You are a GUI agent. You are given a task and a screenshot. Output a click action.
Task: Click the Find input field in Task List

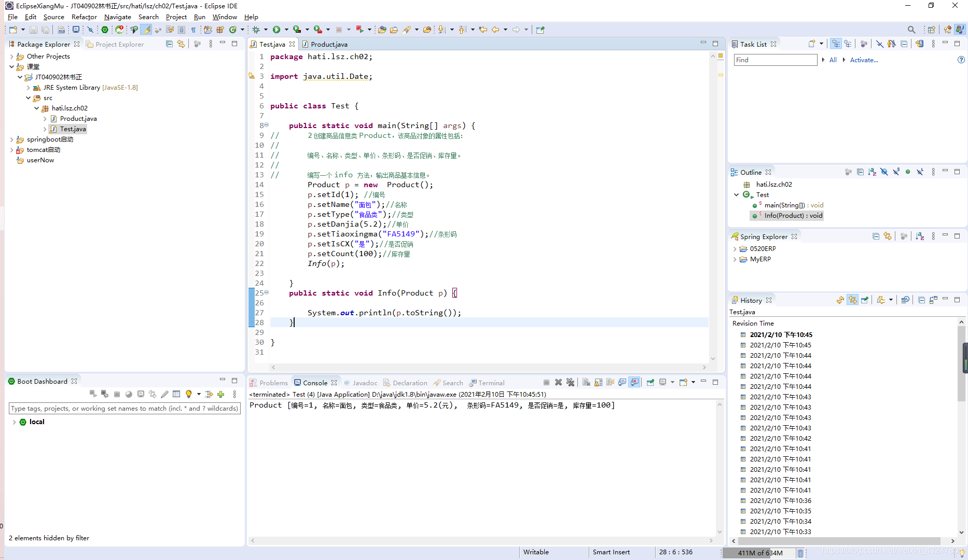click(x=776, y=60)
